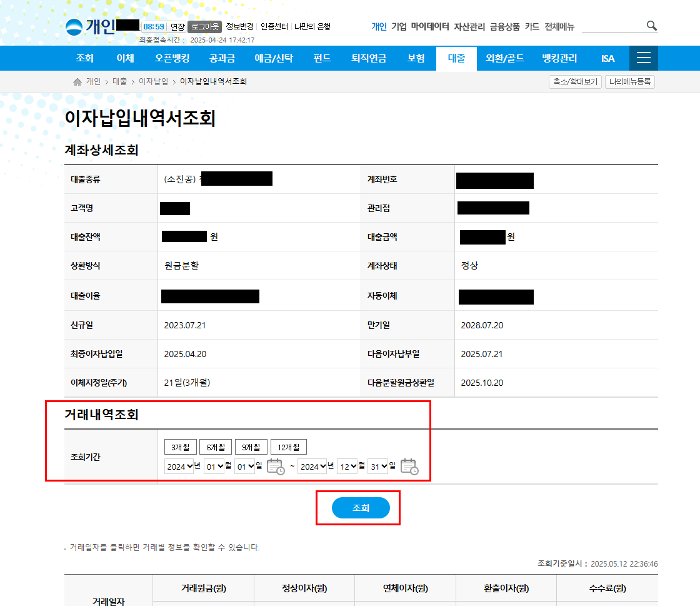Open the start month 01 dropdown
700x606 pixels.
click(213, 465)
